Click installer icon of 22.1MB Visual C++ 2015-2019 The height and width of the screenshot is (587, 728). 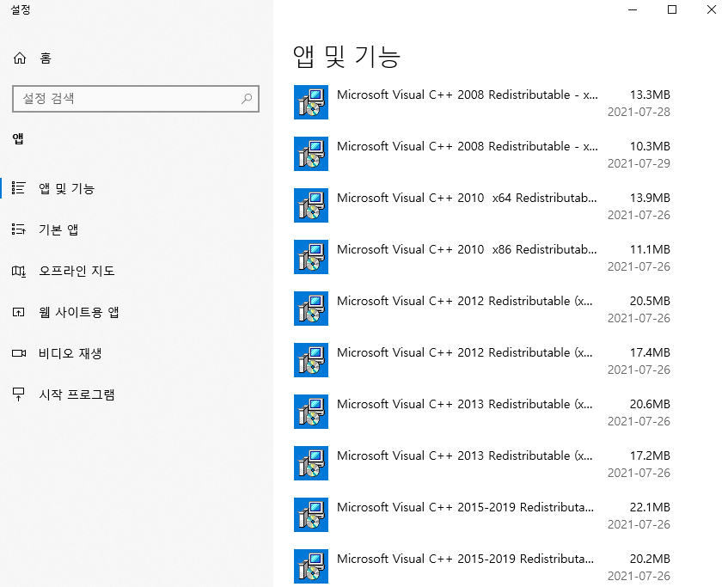point(311,515)
